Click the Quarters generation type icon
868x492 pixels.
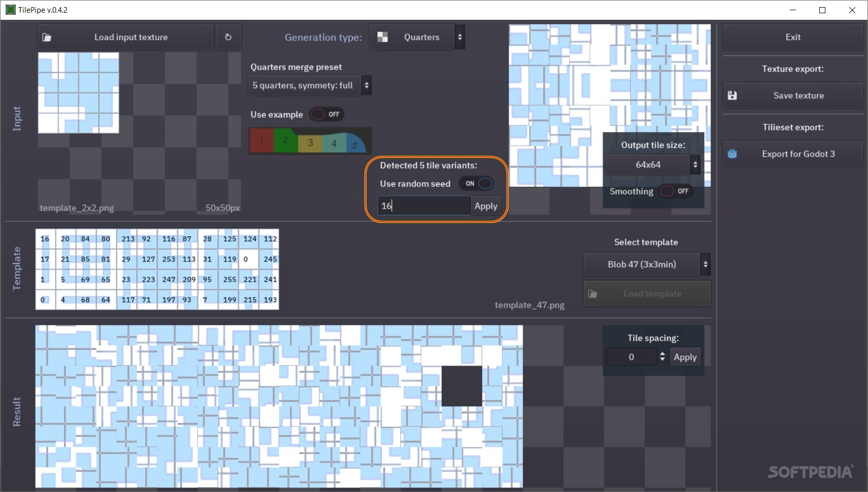click(x=383, y=37)
